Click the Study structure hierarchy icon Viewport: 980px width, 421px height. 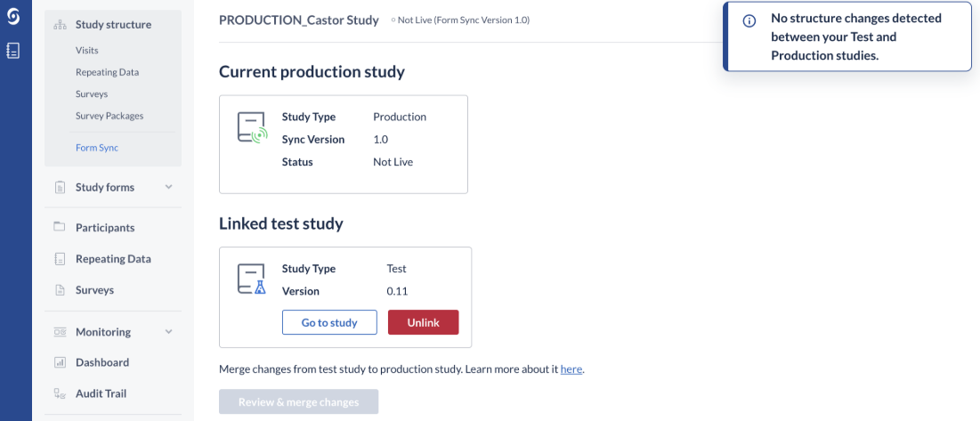click(x=60, y=25)
